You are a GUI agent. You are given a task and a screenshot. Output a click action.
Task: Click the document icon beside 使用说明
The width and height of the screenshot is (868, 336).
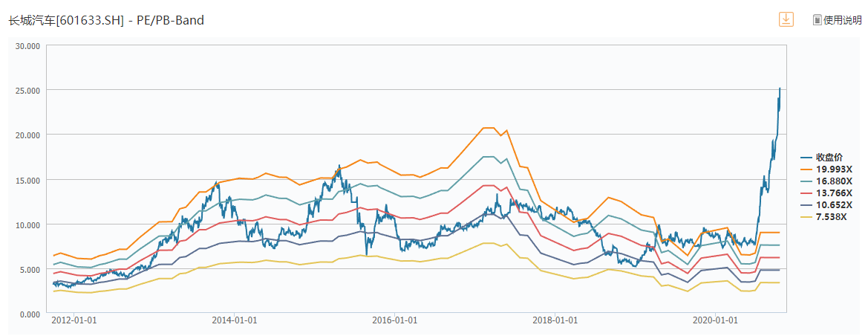(817, 20)
